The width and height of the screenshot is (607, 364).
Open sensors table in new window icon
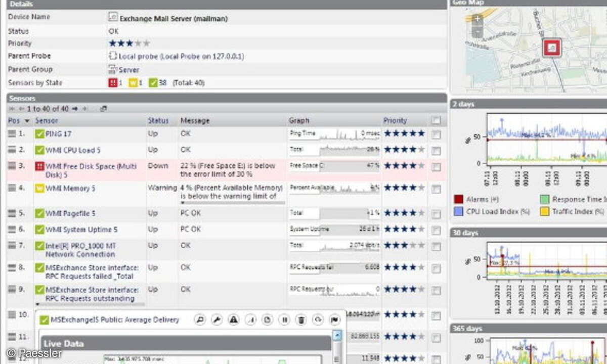pos(103,109)
